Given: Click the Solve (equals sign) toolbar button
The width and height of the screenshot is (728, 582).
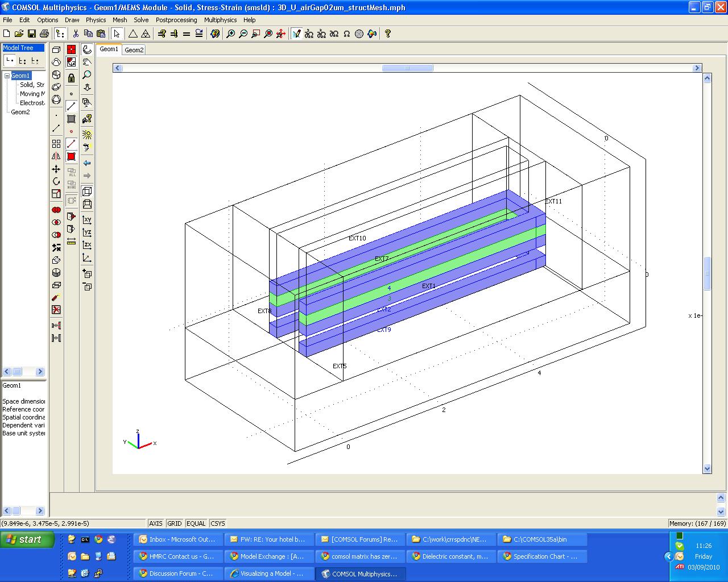Looking at the screenshot, I should pos(186,34).
